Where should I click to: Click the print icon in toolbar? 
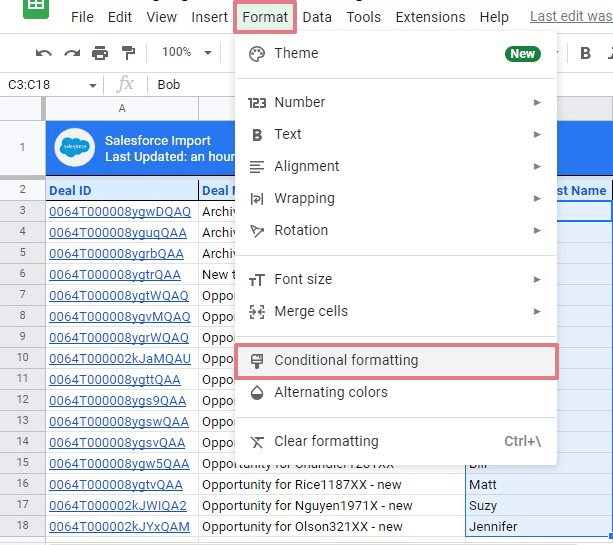pyautogui.click(x=100, y=53)
